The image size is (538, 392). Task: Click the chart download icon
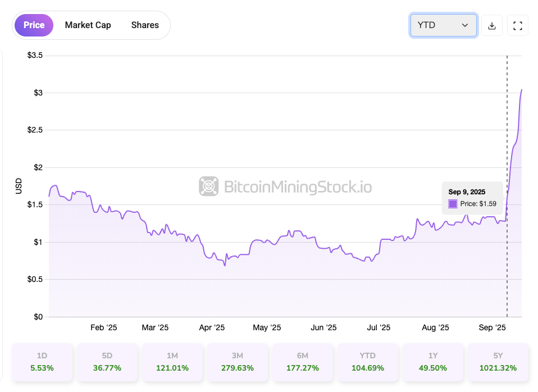(x=492, y=25)
